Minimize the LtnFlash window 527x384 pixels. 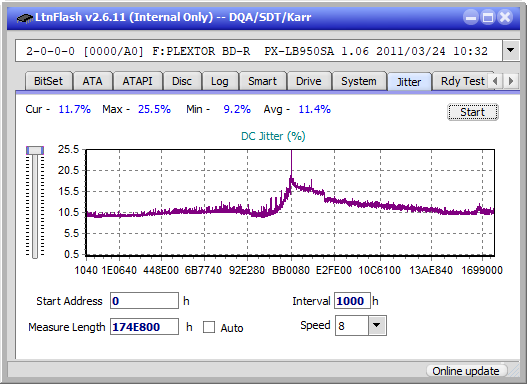tap(471, 17)
